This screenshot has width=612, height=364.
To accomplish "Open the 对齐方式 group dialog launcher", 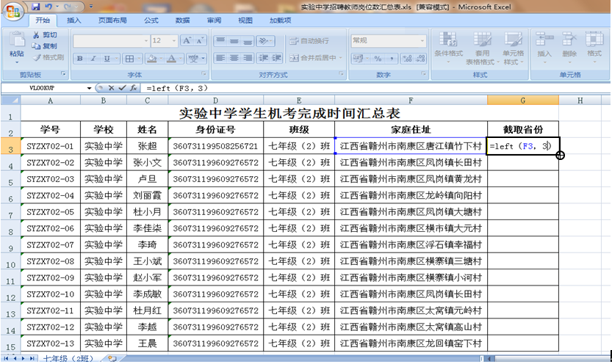I will point(341,73).
